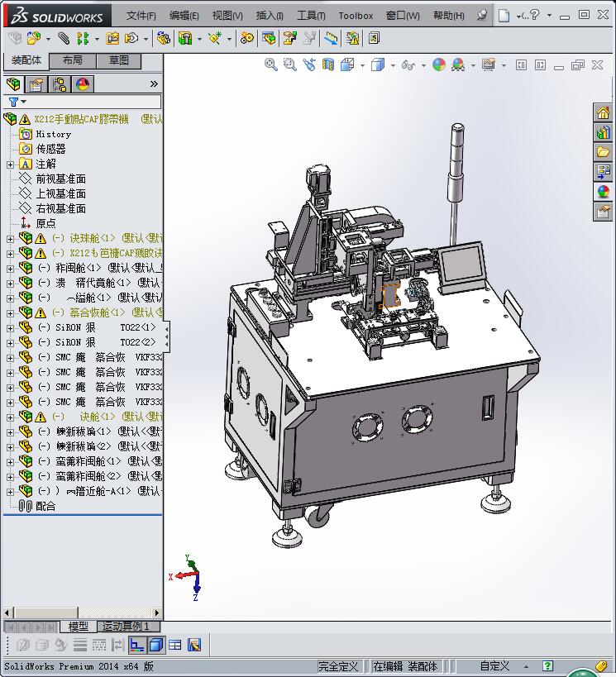Switch to the 布局 tab
616x677 pixels.
(72, 60)
